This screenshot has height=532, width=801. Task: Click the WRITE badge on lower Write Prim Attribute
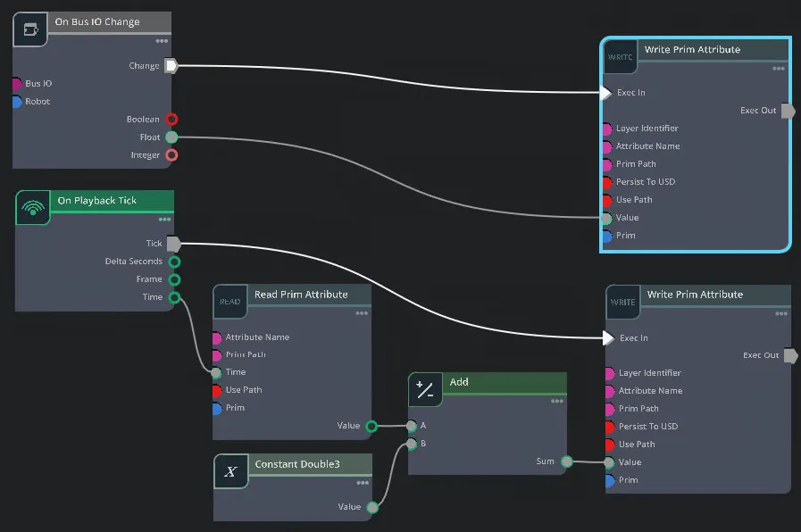click(622, 302)
